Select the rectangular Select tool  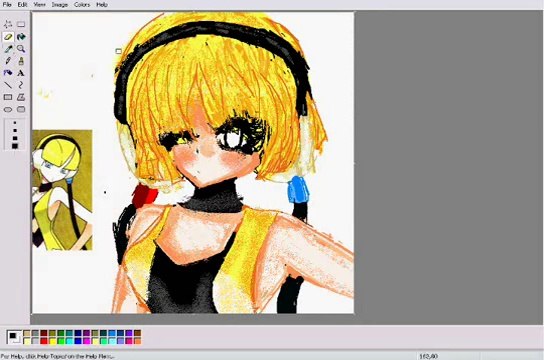coord(21,24)
